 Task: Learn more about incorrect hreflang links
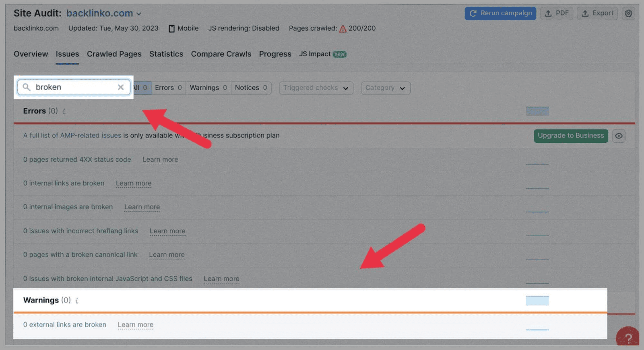pos(167,231)
